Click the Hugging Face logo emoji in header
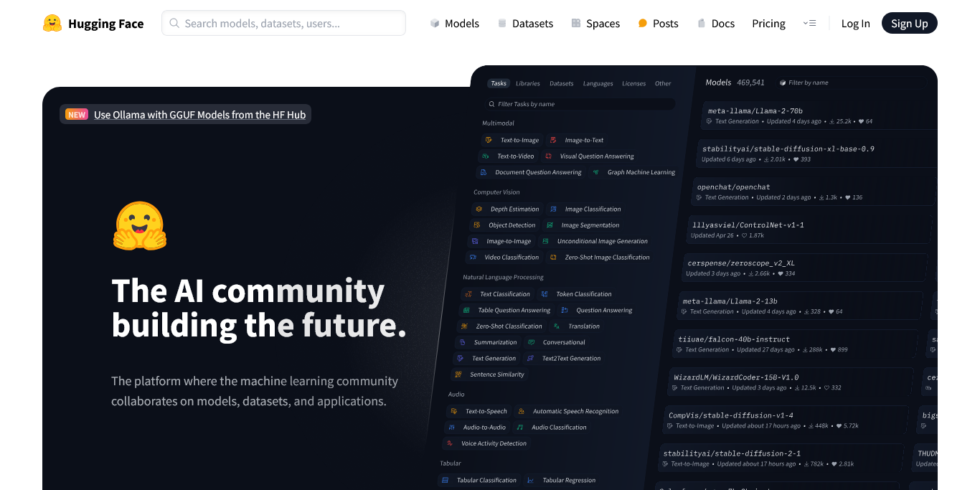The image size is (980, 490). 52,23
